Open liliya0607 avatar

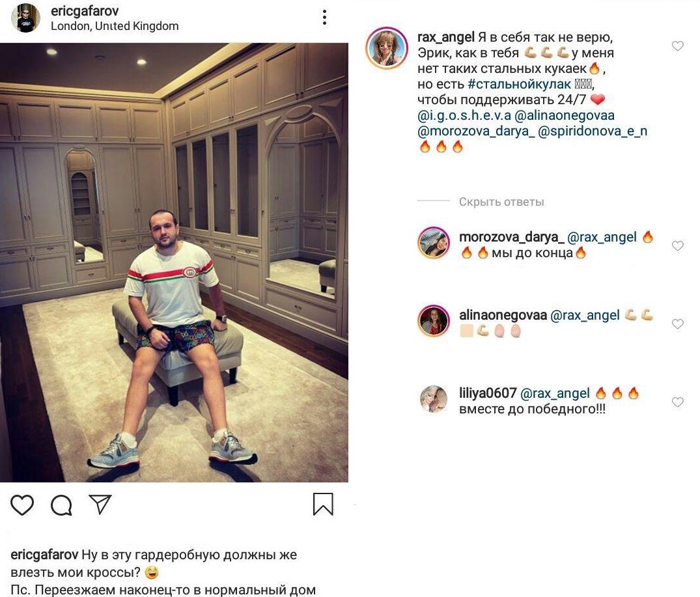[434, 399]
